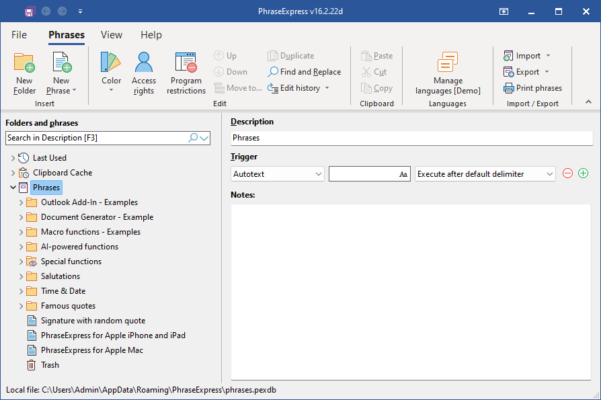
Task: Open Program restrictions
Action: 186,73
